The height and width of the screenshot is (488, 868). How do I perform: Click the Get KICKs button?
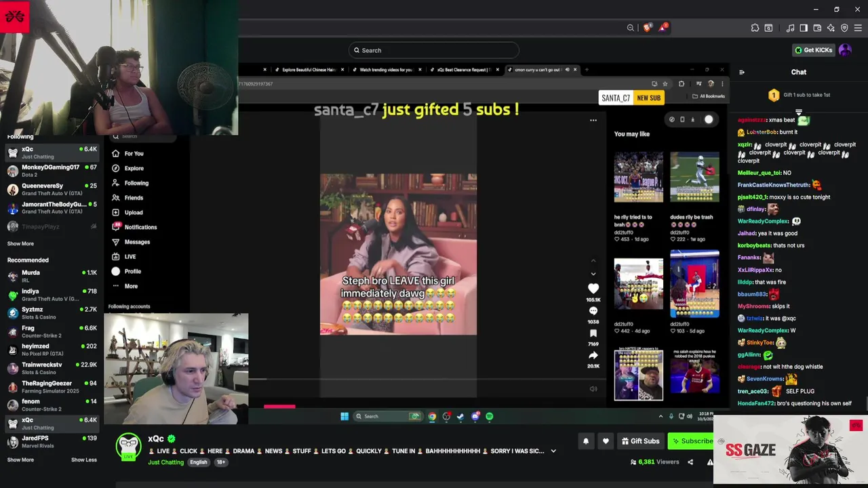click(x=813, y=50)
